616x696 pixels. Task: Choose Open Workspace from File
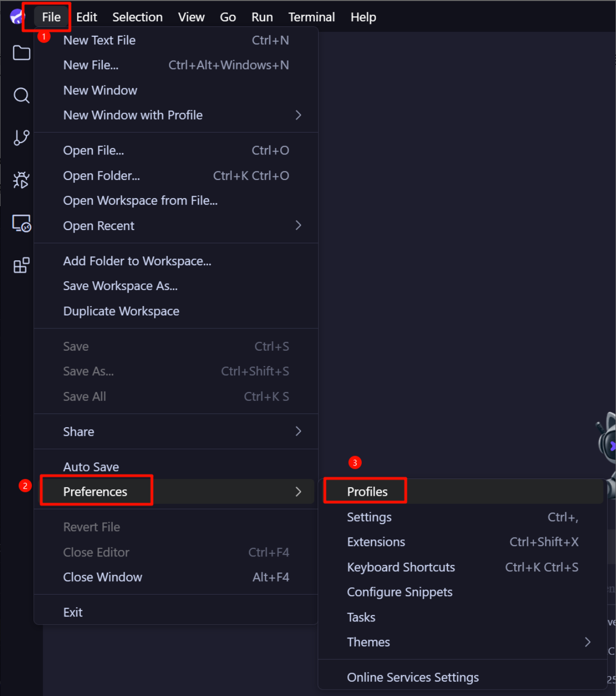(x=140, y=200)
